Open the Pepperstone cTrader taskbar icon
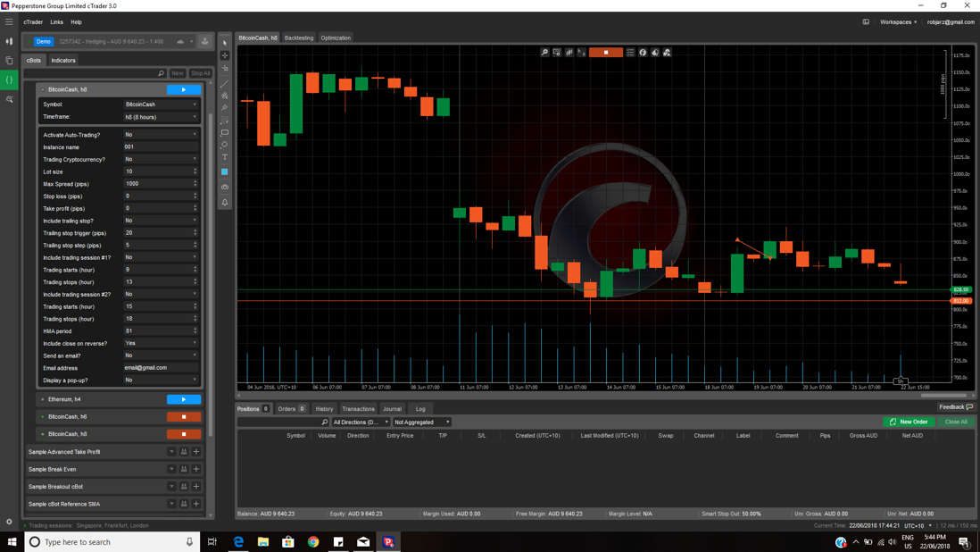Viewport: 980px width, 552px height. click(388, 542)
